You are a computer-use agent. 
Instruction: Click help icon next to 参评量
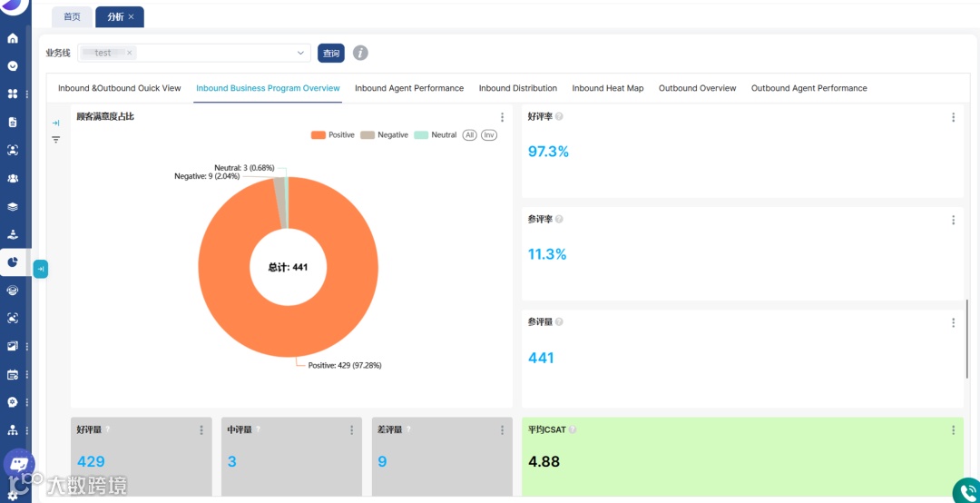point(559,322)
